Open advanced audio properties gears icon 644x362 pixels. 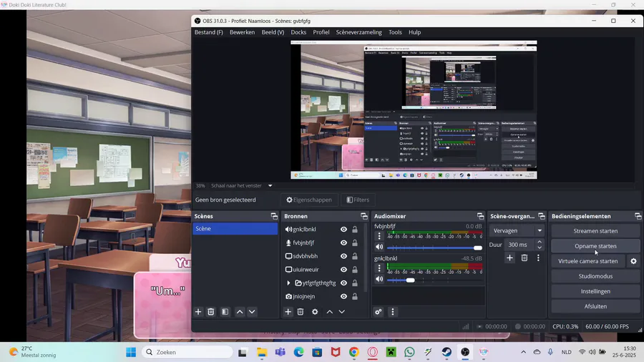coord(379,312)
